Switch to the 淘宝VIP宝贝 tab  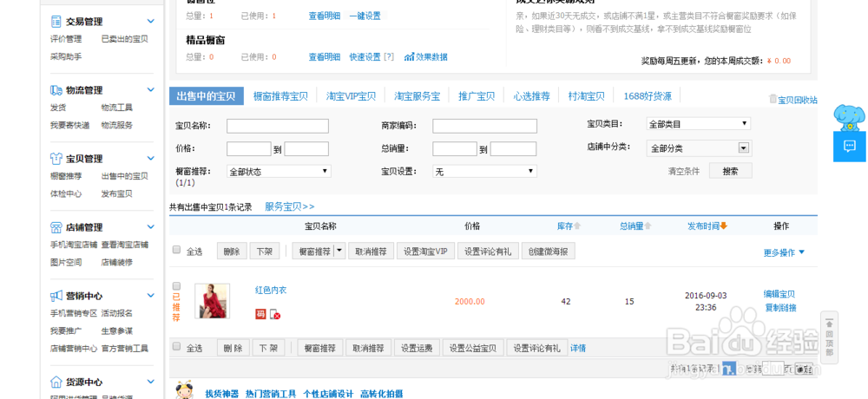(351, 95)
